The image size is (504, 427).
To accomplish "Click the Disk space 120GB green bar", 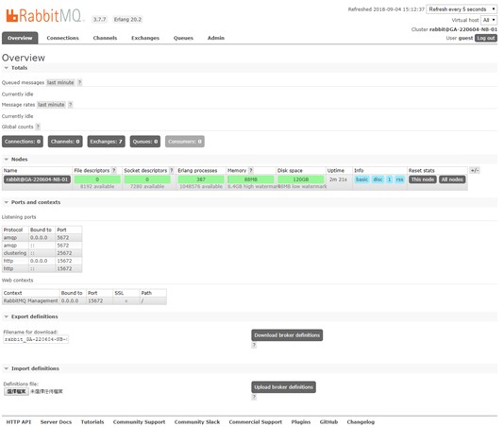I will (301, 179).
